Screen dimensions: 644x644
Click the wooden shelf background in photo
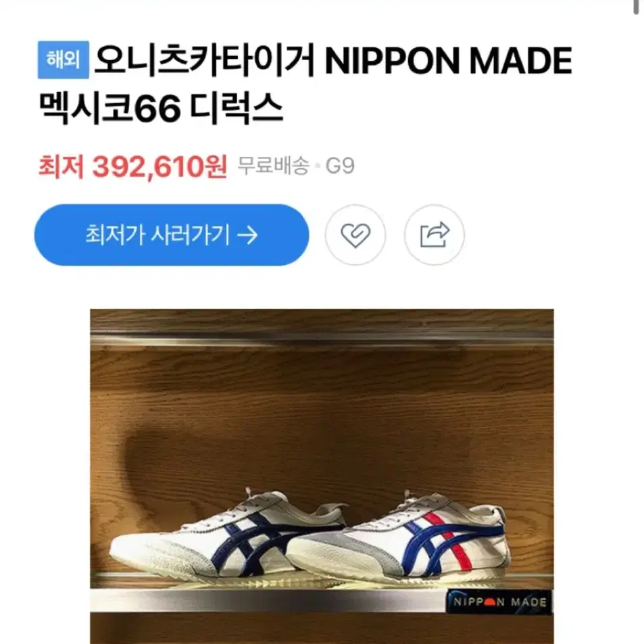pyautogui.click(x=322, y=407)
